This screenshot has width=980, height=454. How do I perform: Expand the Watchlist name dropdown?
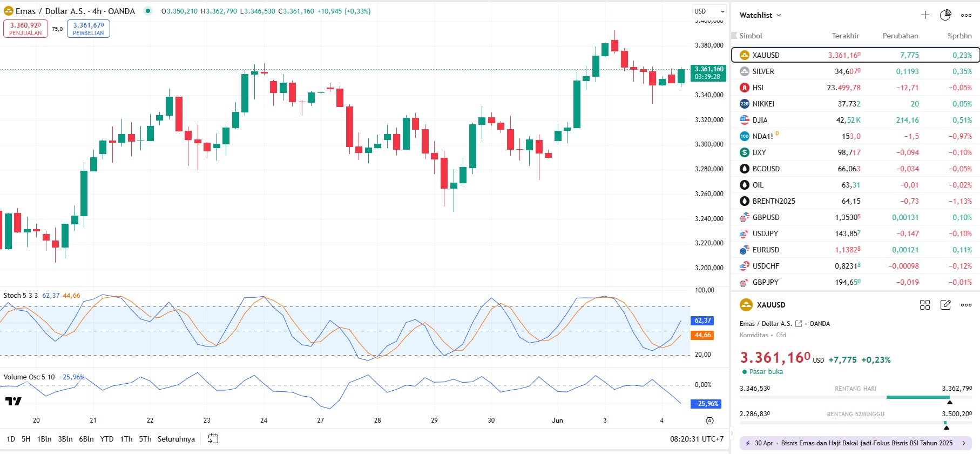click(760, 15)
